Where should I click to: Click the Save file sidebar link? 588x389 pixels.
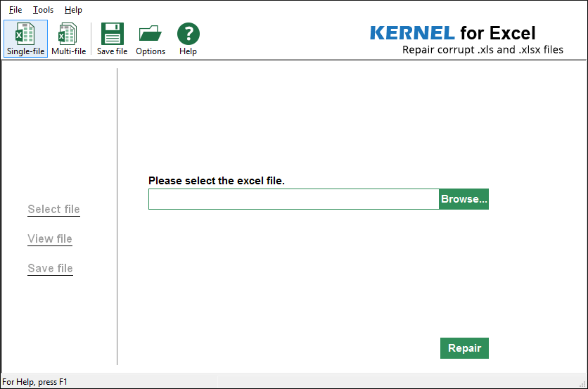tap(50, 269)
